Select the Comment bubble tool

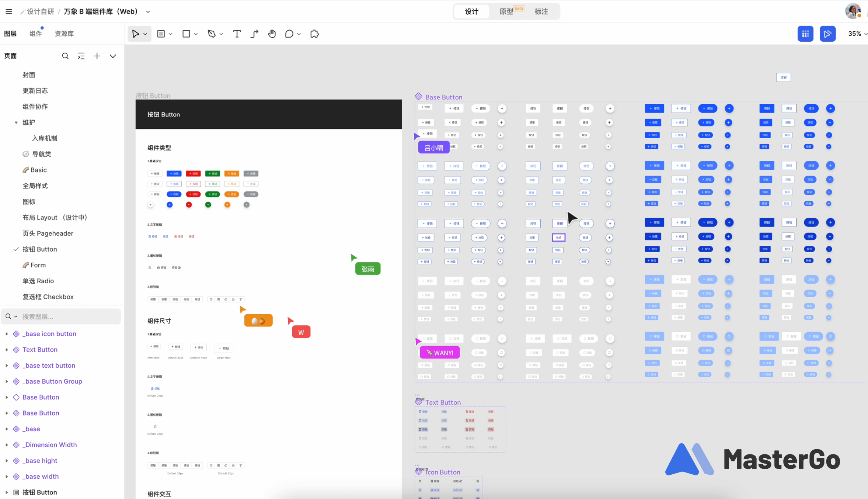coord(289,34)
